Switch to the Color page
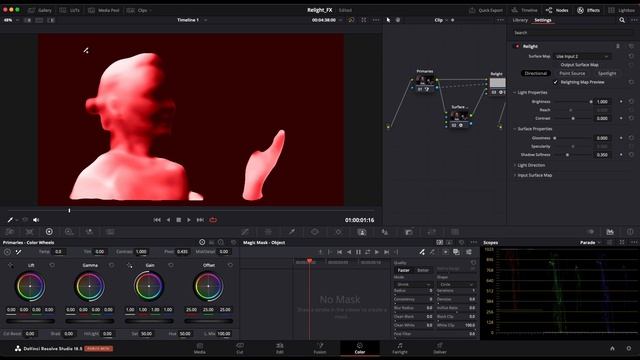Viewport: 640px width, 360px height. pos(360,348)
